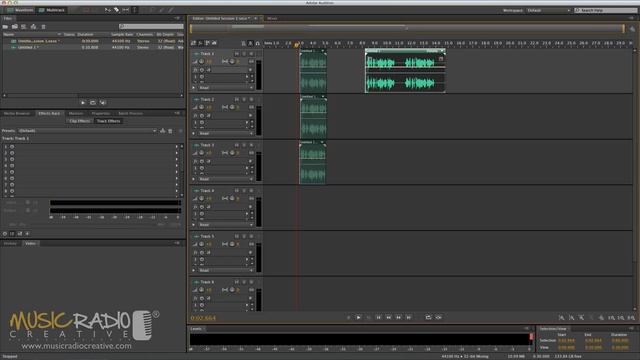The height and width of the screenshot is (360, 640).
Task: Open effect slot 1 arrow menu
Action: [x=177, y=147]
